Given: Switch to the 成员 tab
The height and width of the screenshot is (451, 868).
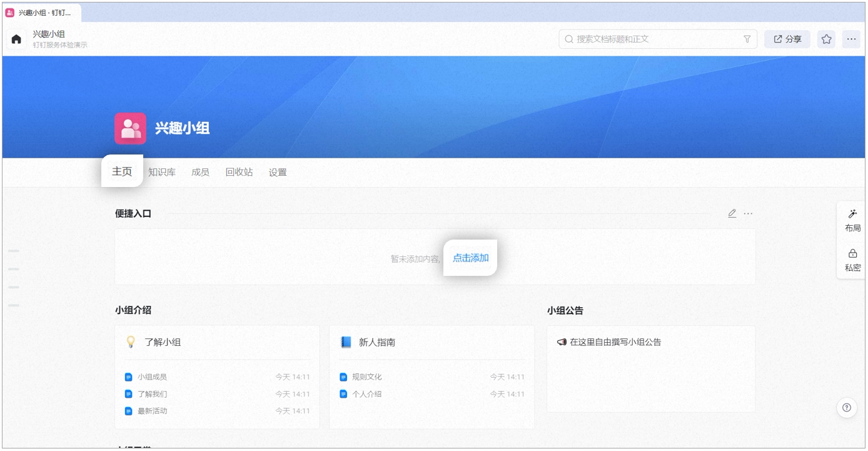Looking at the screenshot, I should click(200, 173).
